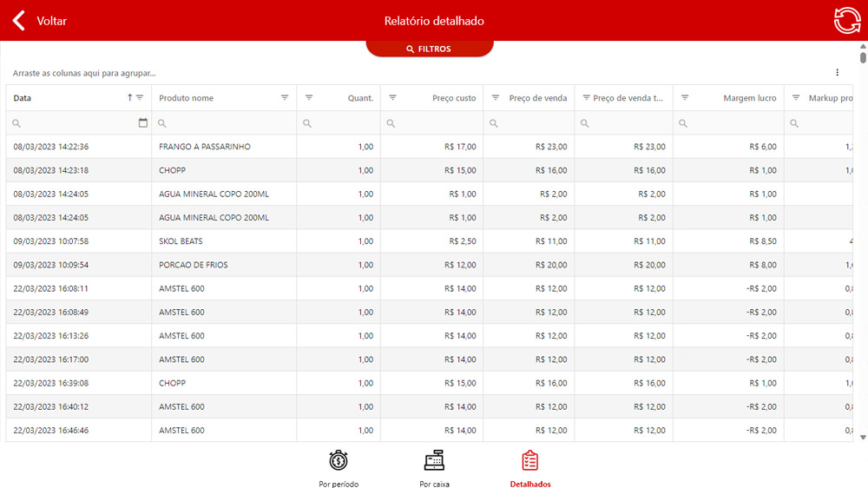
Task: Open the FILTROS button
Action: (x=430, y=49)
